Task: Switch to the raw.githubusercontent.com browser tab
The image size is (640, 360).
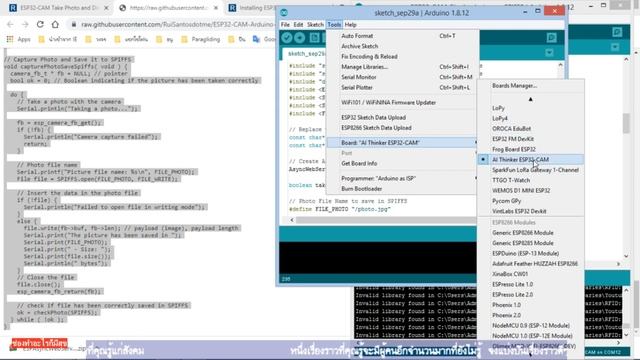Action: [168, 8]
